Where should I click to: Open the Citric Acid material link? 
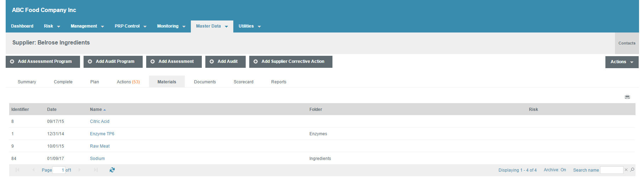click(99, 121)
